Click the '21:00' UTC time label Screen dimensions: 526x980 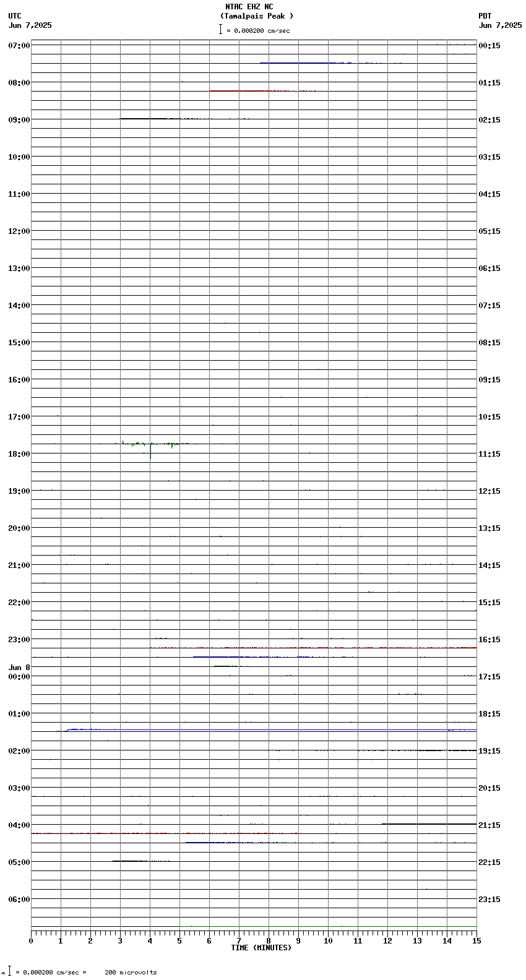point(19,565)
